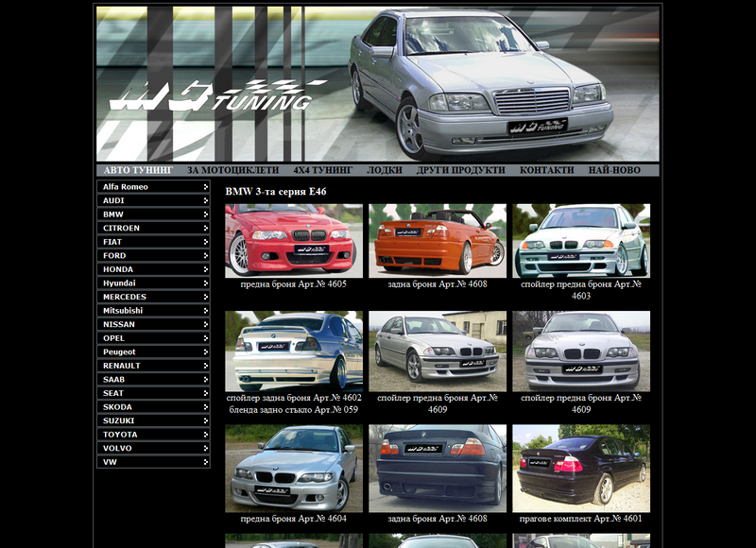Open thumbnail above прагове комплект 4601
The width and height of the screenshot is (756, 548).
coord(581,469)
